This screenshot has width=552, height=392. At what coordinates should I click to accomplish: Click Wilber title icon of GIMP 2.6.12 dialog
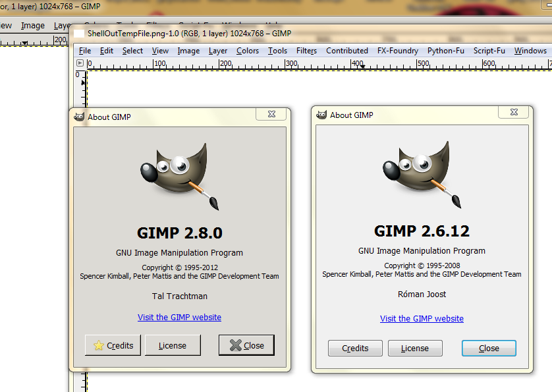pyautogui.click(x=321, y=115)
